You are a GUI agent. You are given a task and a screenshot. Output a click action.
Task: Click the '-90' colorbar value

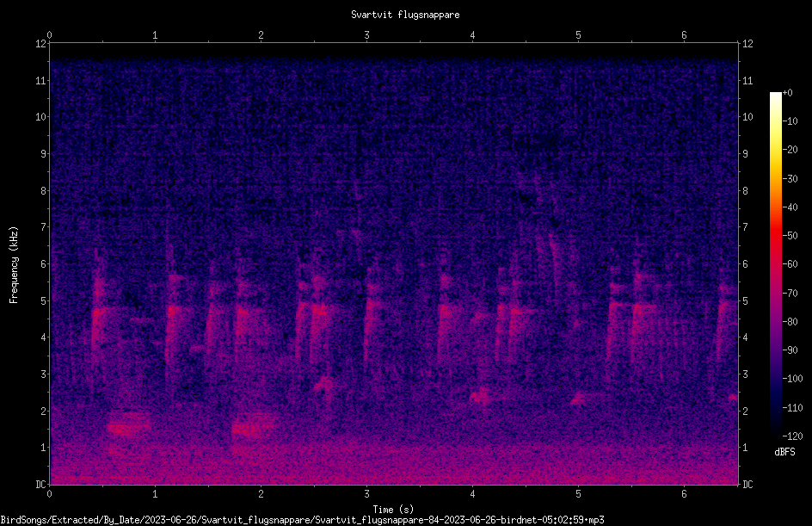pos(790,350)
